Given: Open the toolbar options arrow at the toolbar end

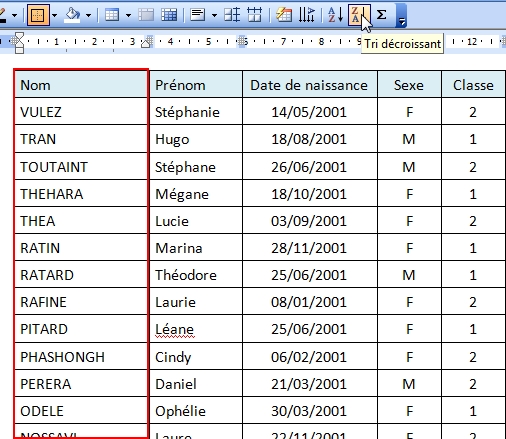Looking at the screenshot, I should pos(402,16).
